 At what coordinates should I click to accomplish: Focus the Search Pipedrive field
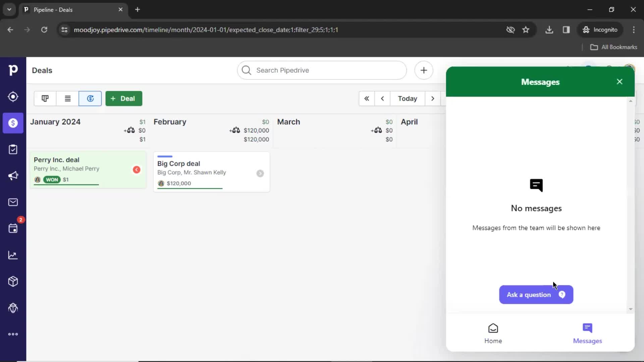322,70
